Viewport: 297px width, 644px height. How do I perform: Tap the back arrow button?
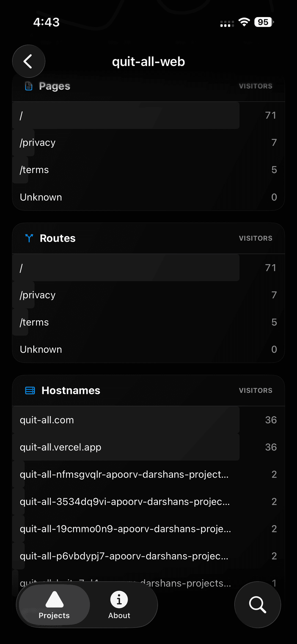coord(29,61)
